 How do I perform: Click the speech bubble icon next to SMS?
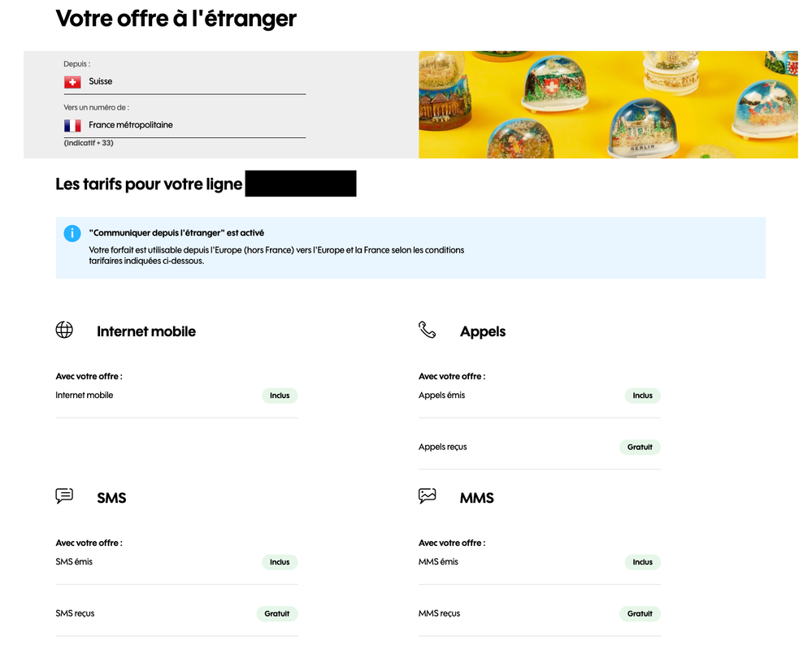pyautogui.click(x=64, y=496)
